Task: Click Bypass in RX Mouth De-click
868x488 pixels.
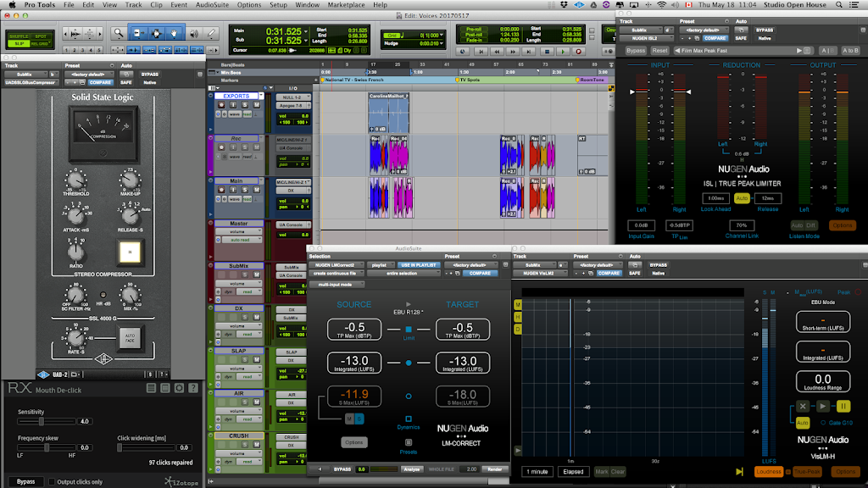Action: click(x=26, y=482)
